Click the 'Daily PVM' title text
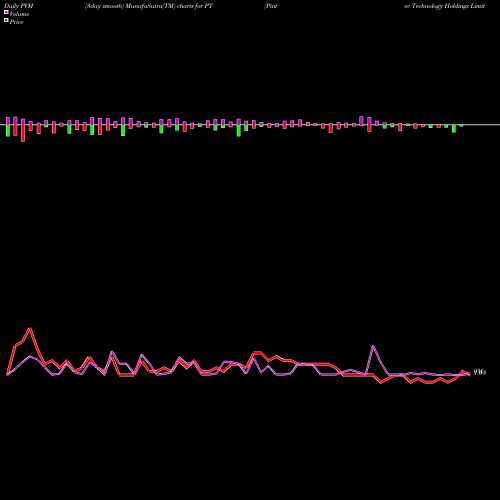This screenshot has width=500, height=500. click(19, 6)
